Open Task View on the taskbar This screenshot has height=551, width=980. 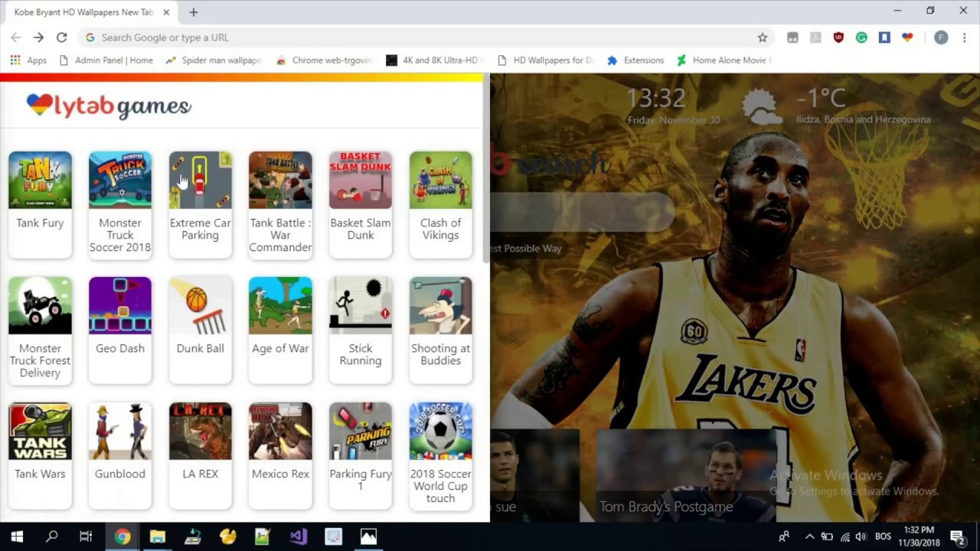point(86,536)
